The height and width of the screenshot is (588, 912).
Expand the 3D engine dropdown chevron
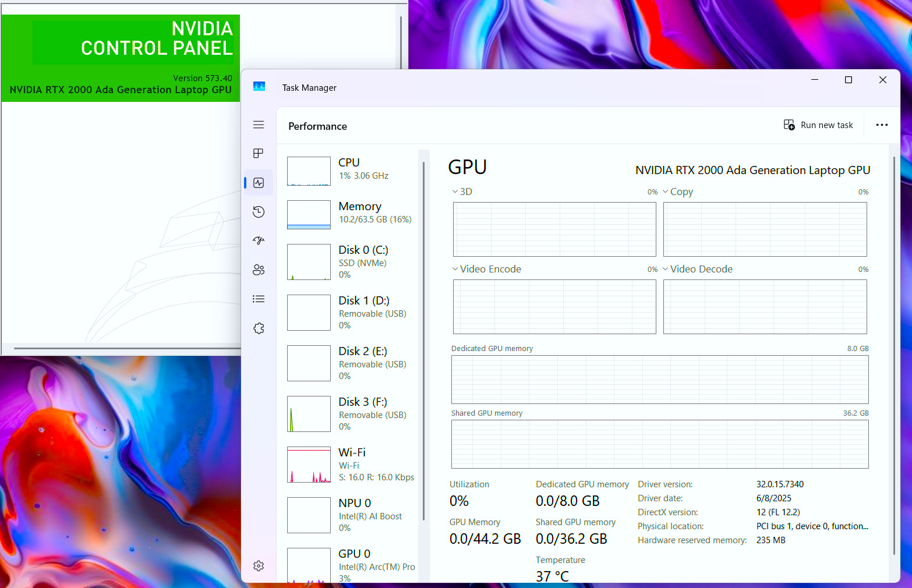[455, 192]
